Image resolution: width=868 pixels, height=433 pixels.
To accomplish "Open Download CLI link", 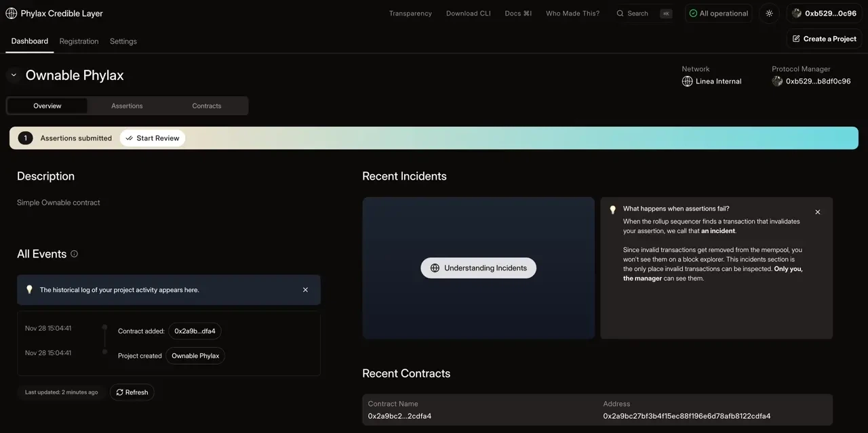I will pyautogui.click(x=468, y=14).
